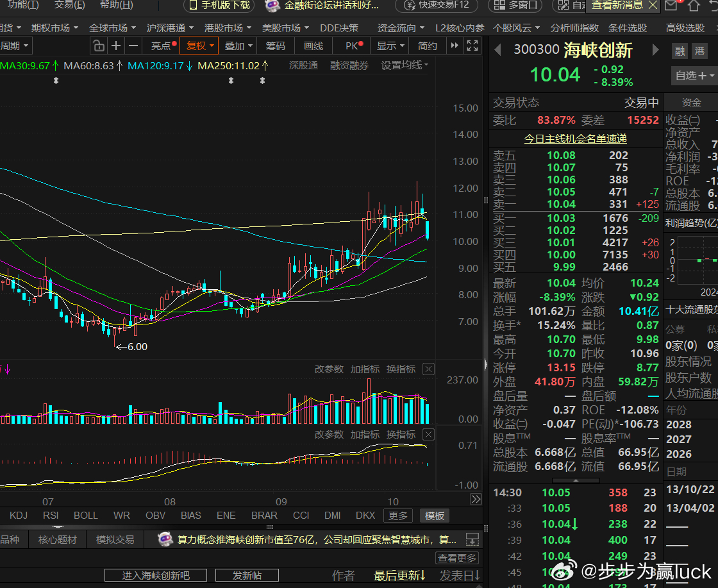718x588 pixels.
Task: Open DDE决策 menu item
Action: (x=339, y=28)
